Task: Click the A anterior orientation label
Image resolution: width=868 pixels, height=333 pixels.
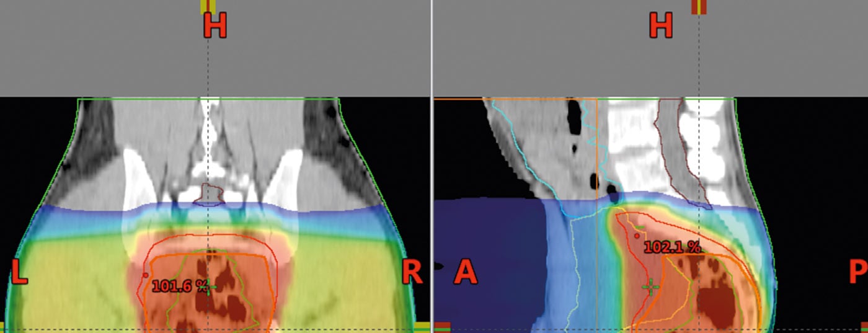Action: pyautogui.click(x=466, y=273)
